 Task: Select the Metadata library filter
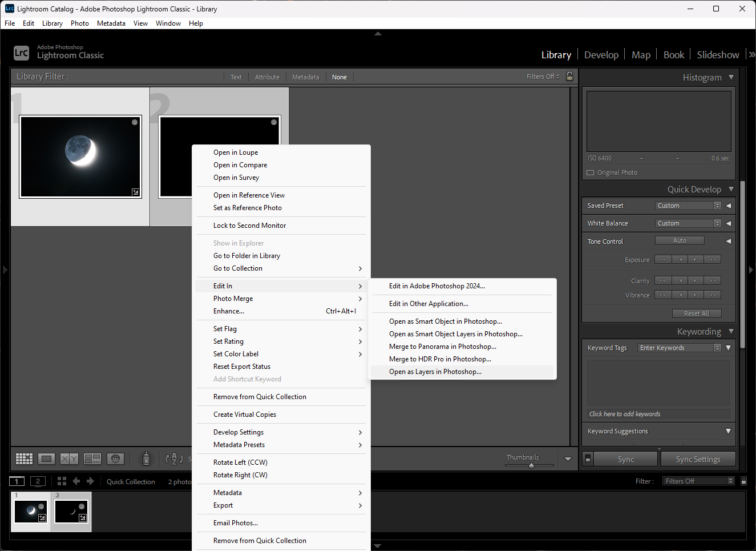[x=306, y=77]
